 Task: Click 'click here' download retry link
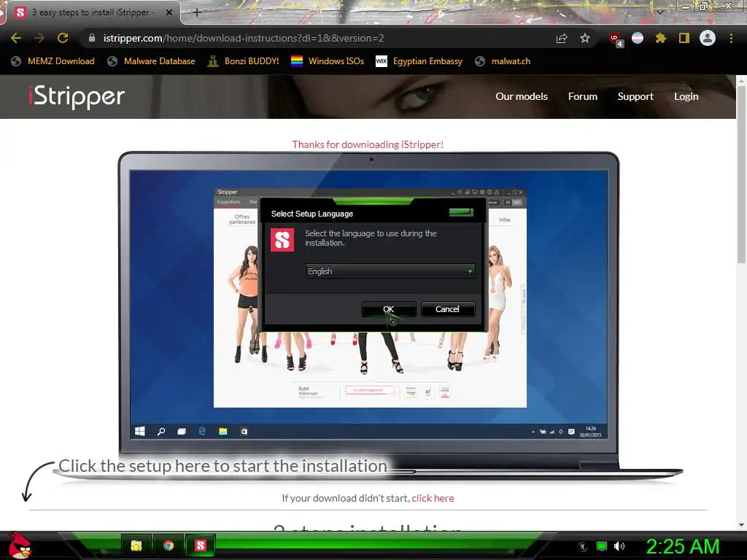pos(433,498)
